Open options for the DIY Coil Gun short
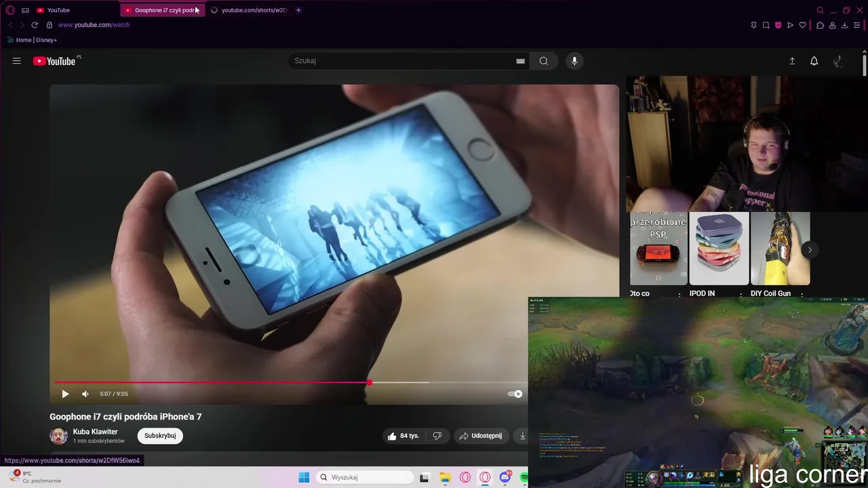Image resolution: width=868 pixels, height=488 pixels. coord(802,294)
